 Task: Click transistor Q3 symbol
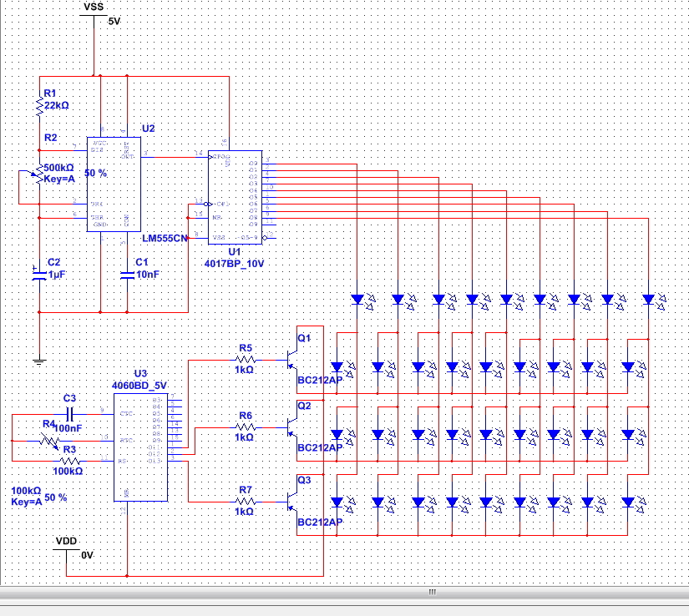point(291,502)
